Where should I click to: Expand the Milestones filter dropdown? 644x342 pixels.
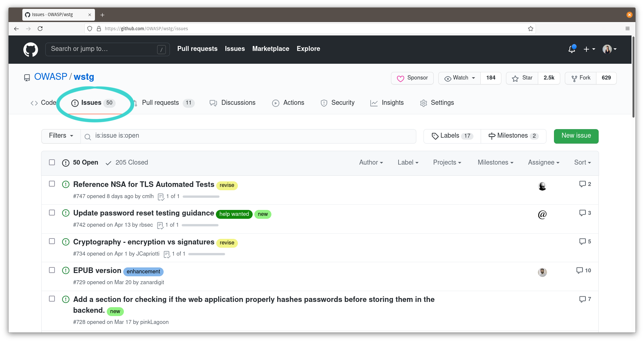pyautogui.click(x=495, y=162)
